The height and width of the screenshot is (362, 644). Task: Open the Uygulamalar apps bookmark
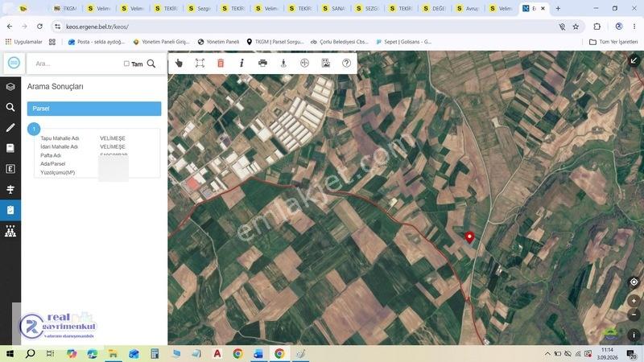24,42
